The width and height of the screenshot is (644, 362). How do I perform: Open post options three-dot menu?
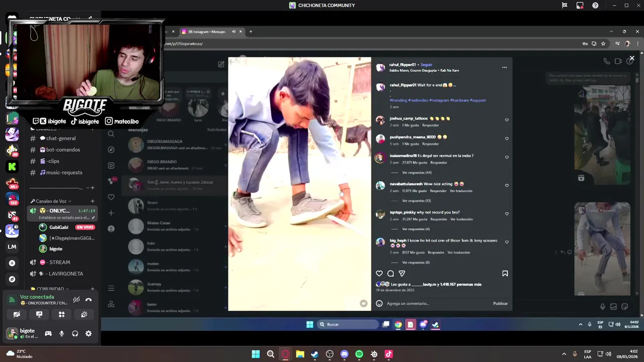(505, 67)
